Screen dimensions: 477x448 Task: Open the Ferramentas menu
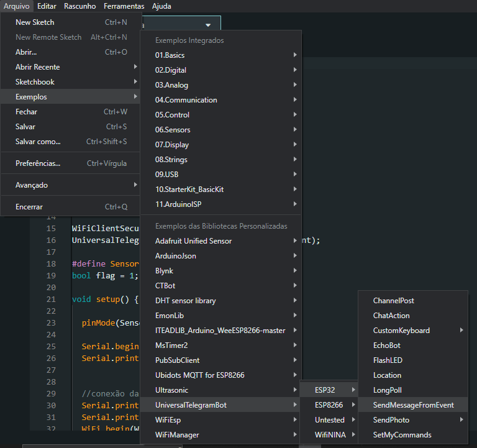pos(124,6)
